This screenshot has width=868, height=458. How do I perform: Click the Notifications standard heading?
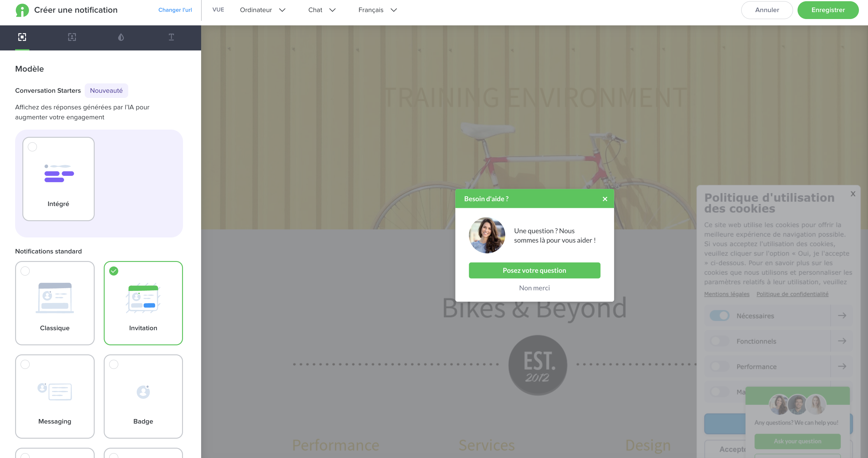pos(48,251)
